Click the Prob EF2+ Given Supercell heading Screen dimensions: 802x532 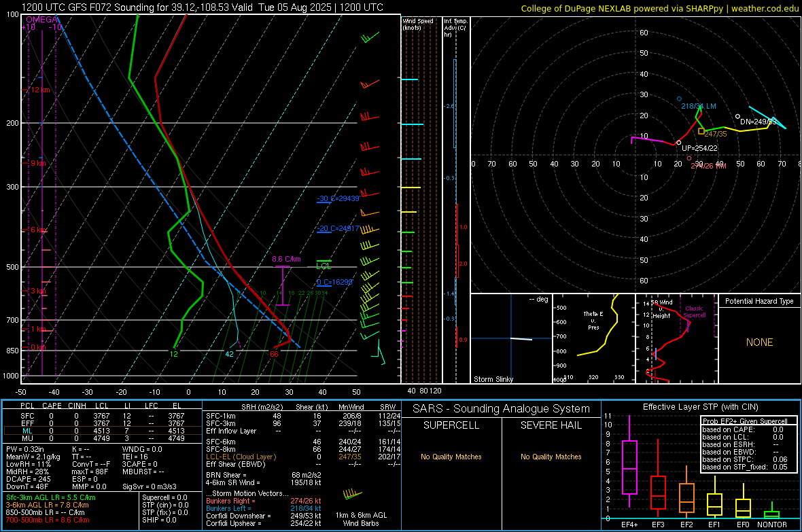coord(745,421)
